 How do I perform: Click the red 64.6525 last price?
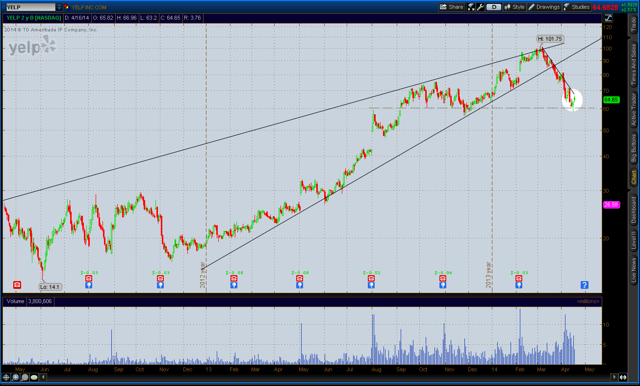coord(605,7)
